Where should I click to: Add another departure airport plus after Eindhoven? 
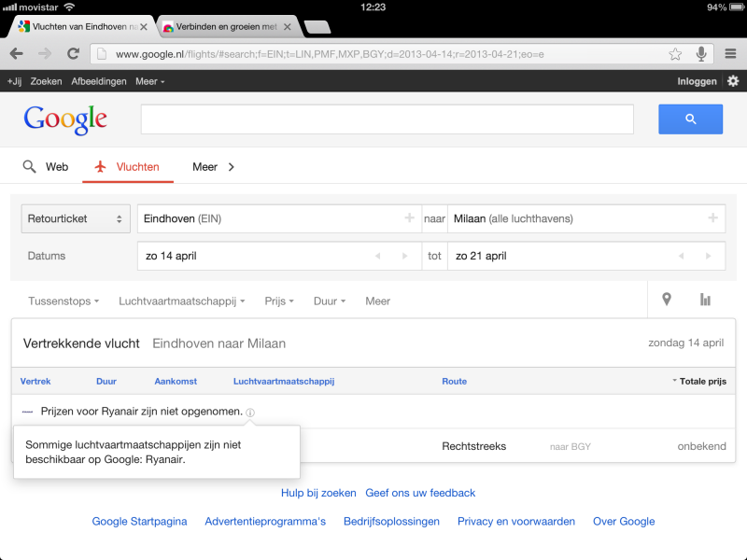pos(409,218)
